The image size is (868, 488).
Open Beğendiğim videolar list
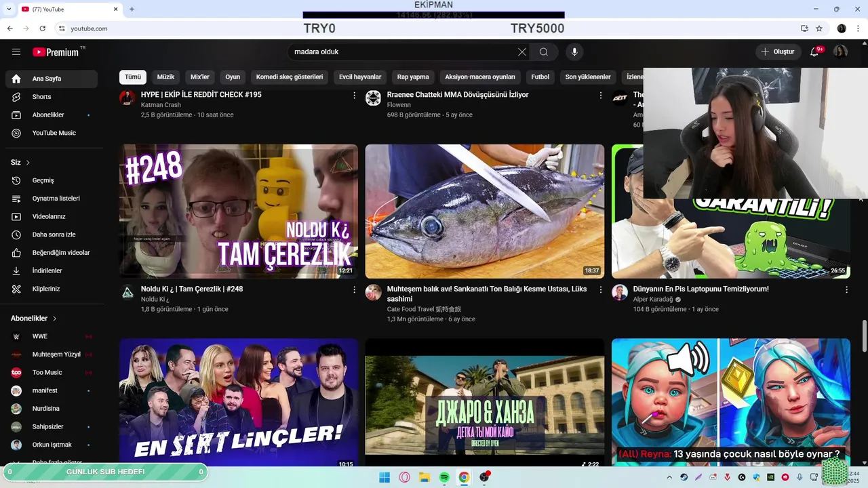point(52,253)
